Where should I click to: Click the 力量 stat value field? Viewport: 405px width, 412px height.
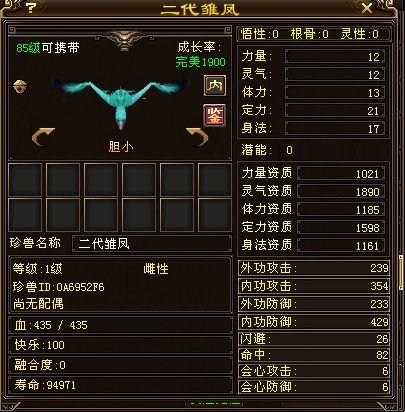tap(335, 56)
